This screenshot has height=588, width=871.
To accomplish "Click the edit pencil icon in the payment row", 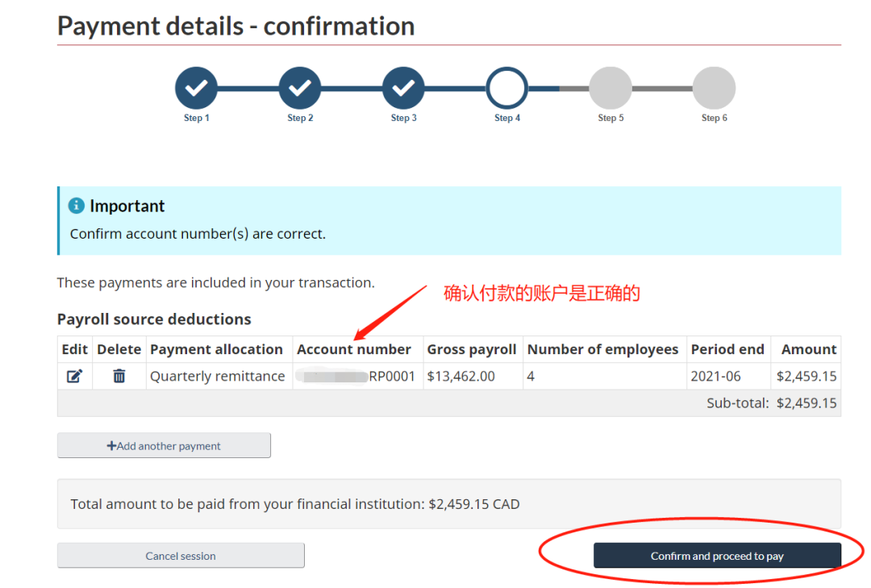I will (74, 376).
